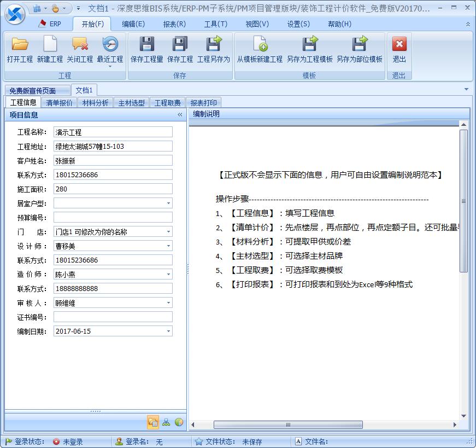Click 另存为部位模板 icon

(359, 45)
